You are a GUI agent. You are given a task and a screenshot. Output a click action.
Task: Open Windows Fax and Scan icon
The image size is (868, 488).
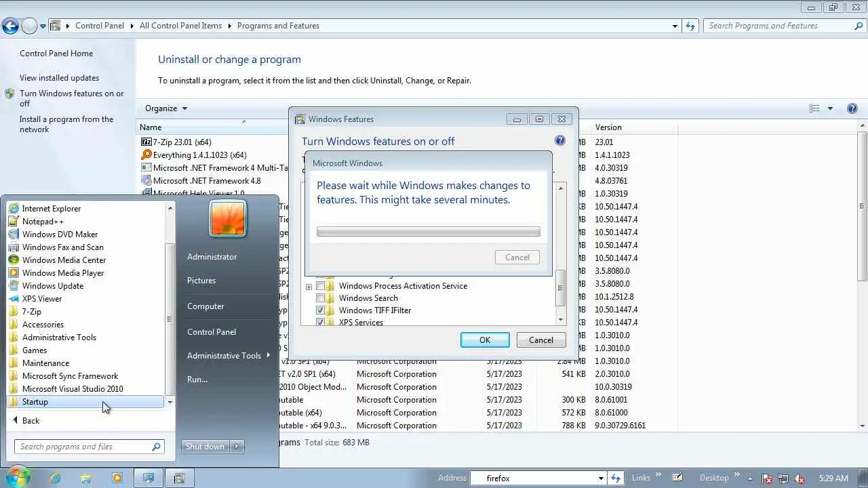point(14,247)
